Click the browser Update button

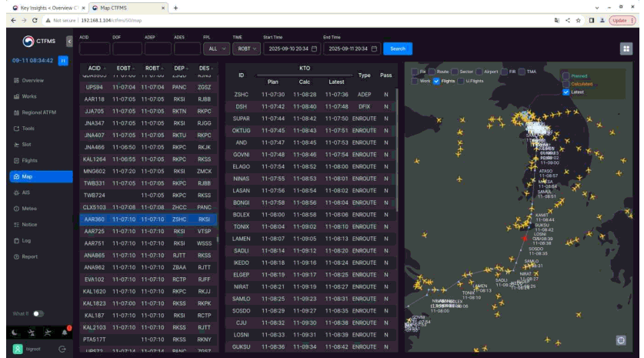[x=622, y=21]
